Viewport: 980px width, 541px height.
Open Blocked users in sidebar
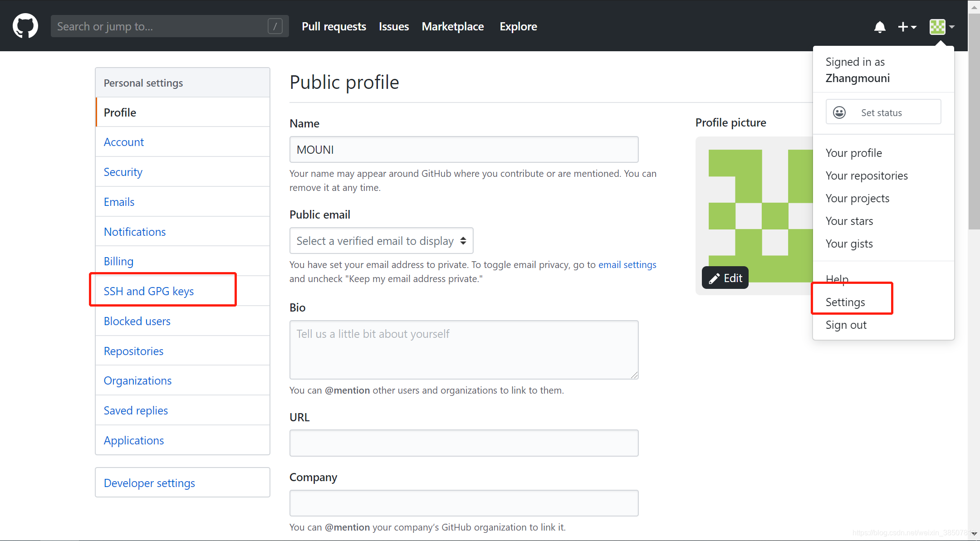[x=183, y=321]
